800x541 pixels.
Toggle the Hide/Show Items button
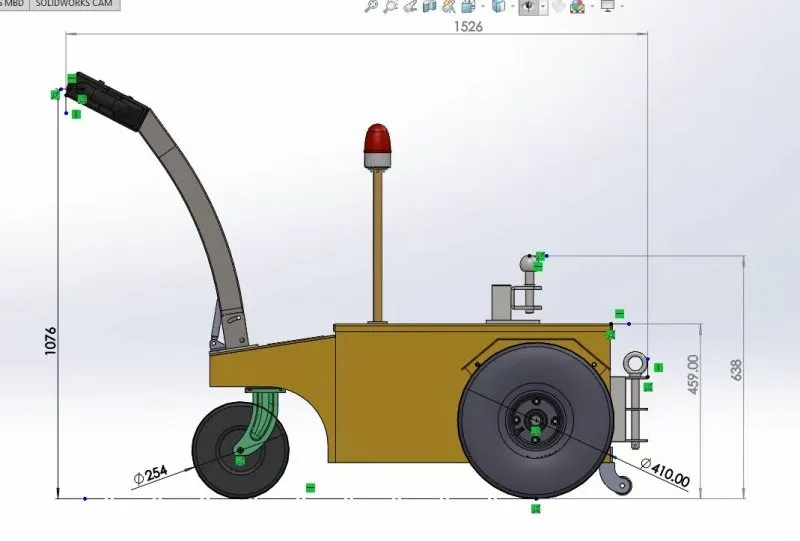tap(527, 6)
